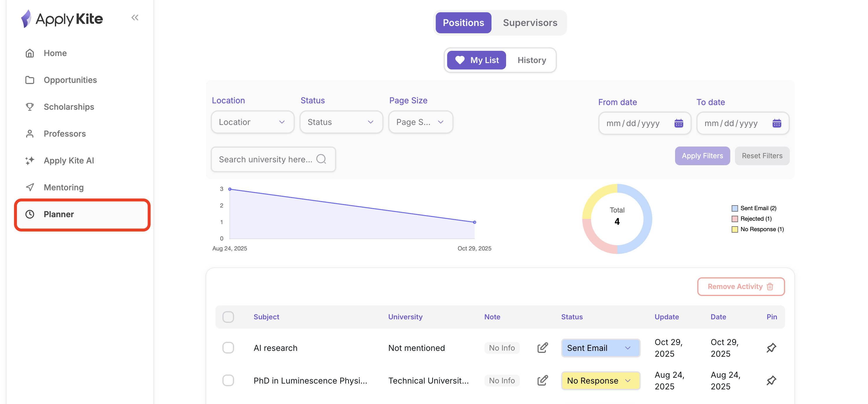Click Remove Activity button
This screenshot has height=404, width=868.
pos(741,286)
